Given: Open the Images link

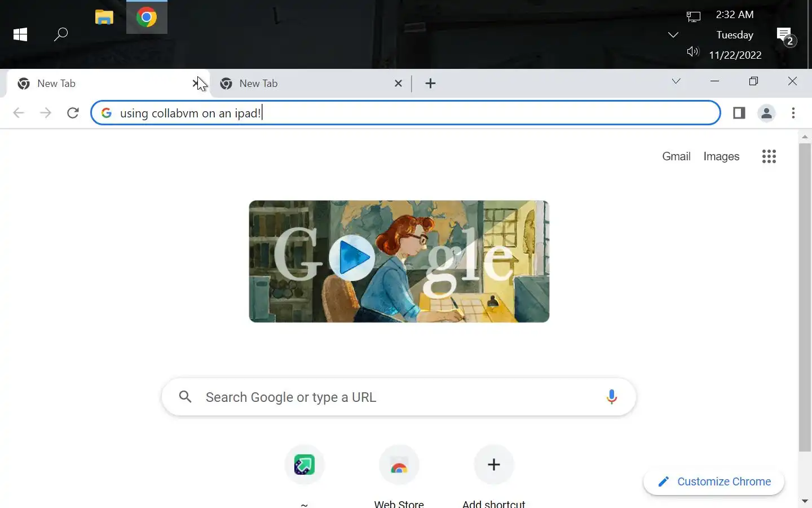Looking at the screenshot, I should point(721,156).
